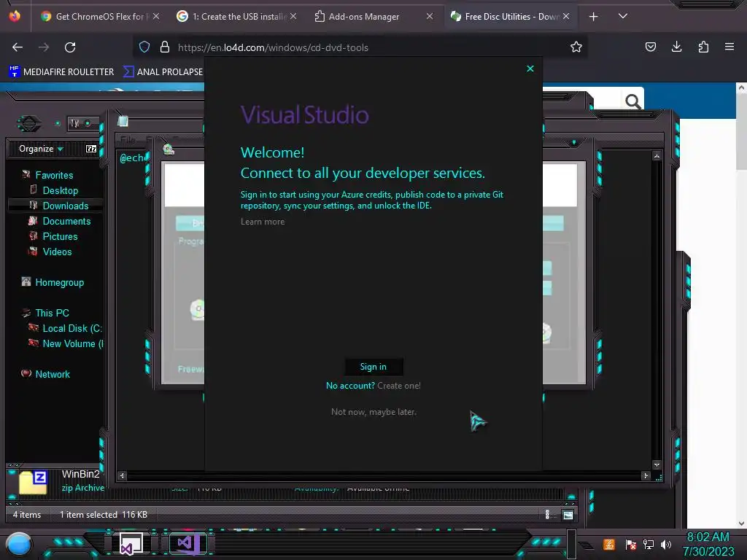Choose Not now, maybe later
The width and height of the screenshot is (747, 560).
(x=373, y=412)
